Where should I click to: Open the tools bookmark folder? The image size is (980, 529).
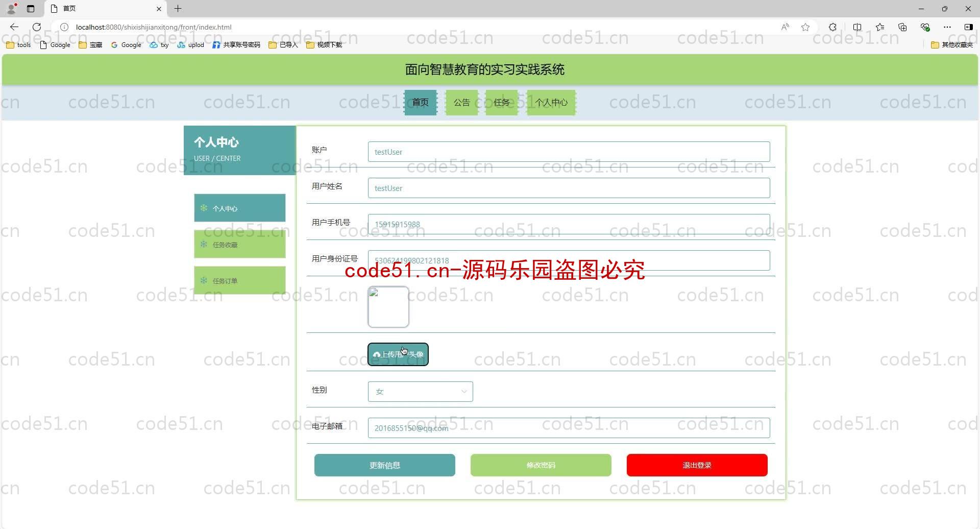pos(18,45)
